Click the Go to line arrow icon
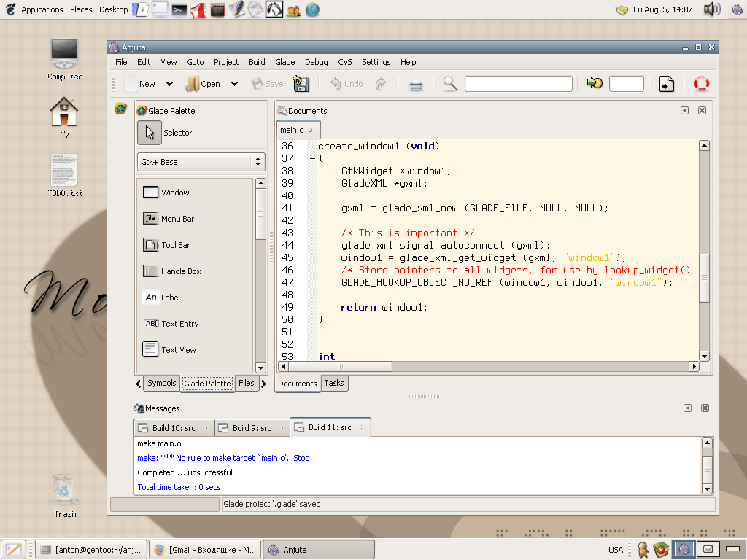Image resolution: width=747 pixels, height=560 pixels. [595, 83]
